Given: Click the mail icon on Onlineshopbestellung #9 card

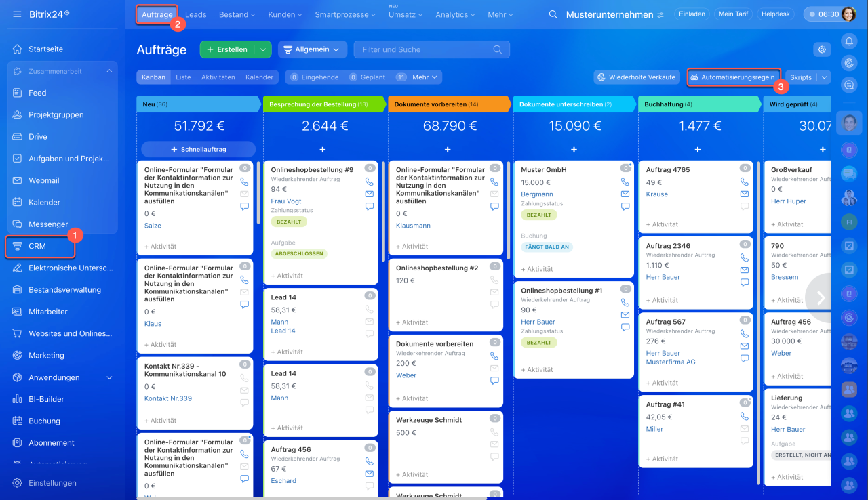Looking at the screenshot, I should [370, 194].
